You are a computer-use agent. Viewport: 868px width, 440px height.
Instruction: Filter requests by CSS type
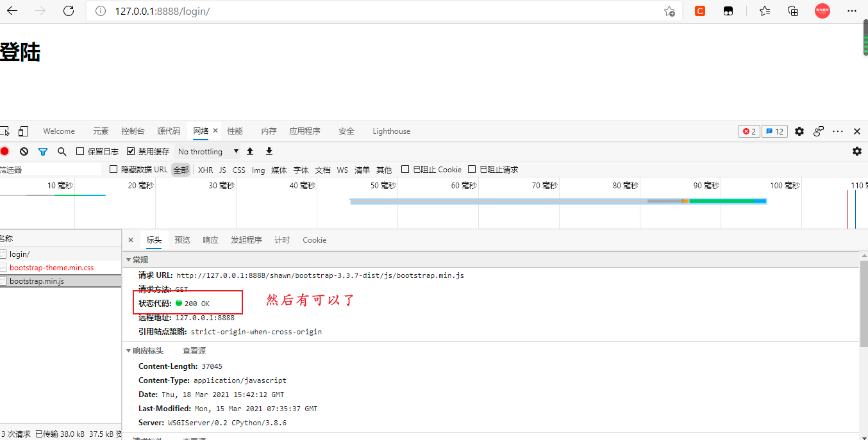(238, 170)
